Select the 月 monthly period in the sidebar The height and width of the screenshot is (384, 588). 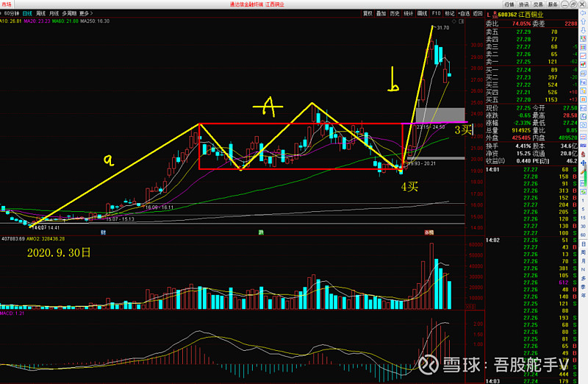click(583, 261)
